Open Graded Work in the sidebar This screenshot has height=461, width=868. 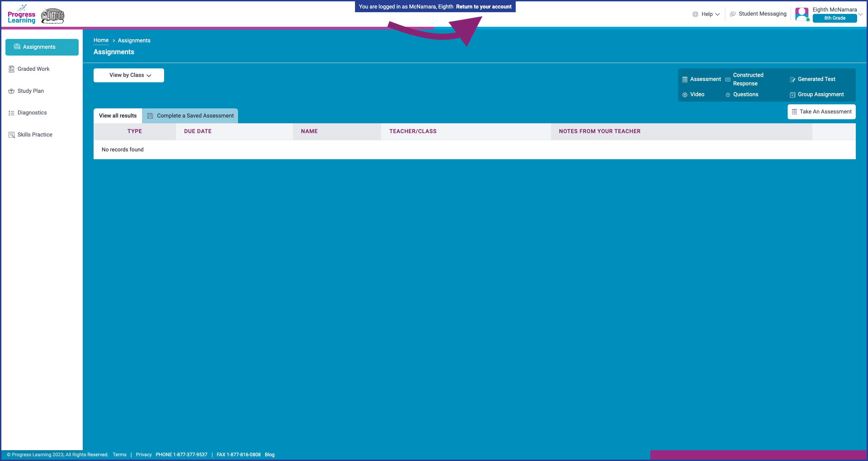pyautogui.click(x=34, y=69)
